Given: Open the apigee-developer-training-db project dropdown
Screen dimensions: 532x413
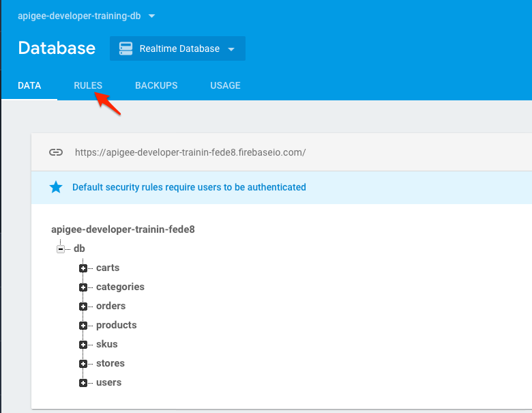Looking at the screenshot, I should [86, 16].
